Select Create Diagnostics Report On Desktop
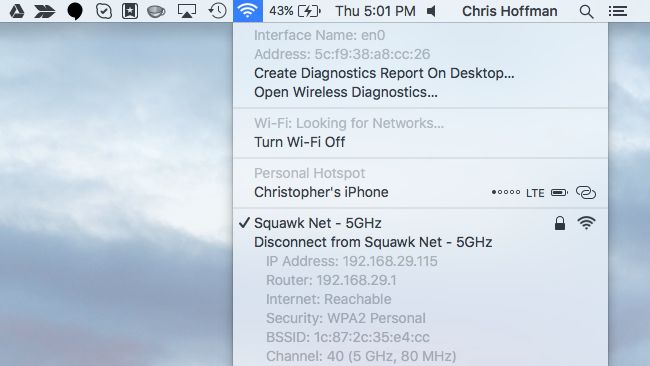The height and width of the screenshot is (366, 650). tap(420, 73)
